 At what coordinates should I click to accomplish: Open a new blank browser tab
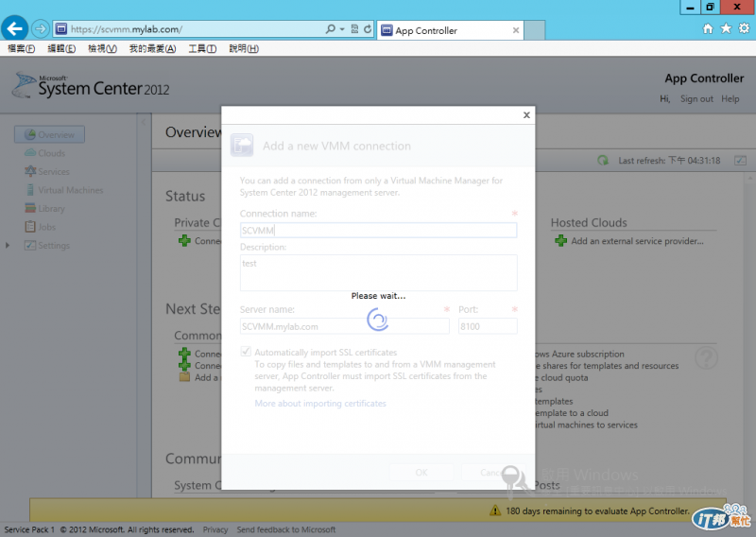[534, 30]
